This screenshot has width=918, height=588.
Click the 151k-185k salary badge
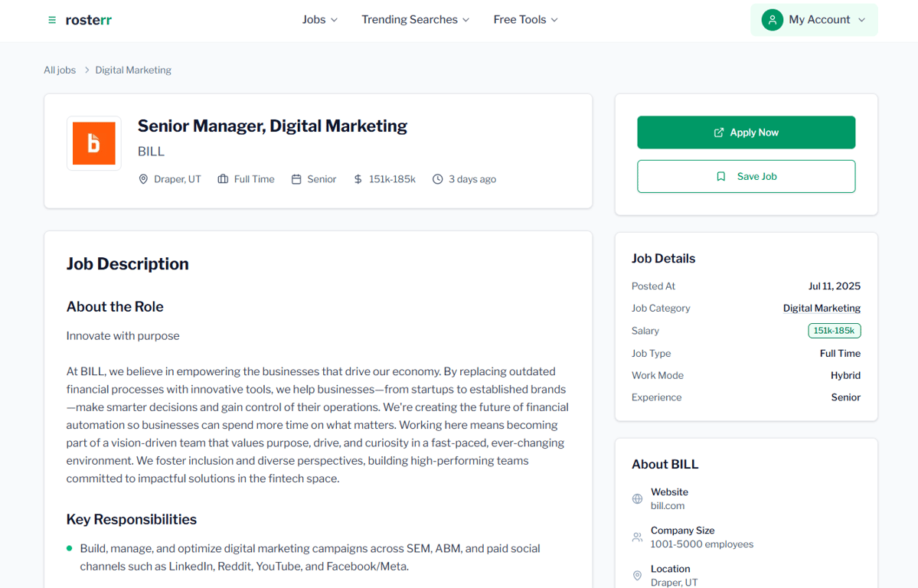pos(835,331)
